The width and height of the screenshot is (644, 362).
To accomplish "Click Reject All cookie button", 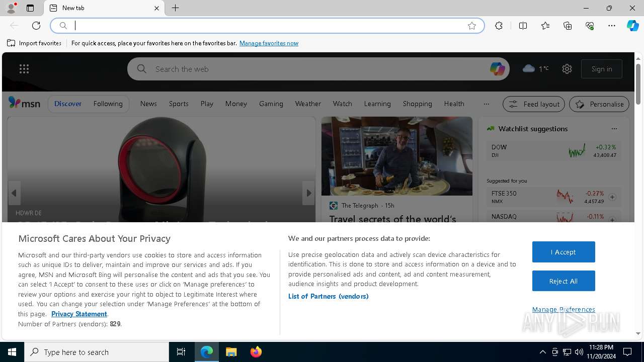I will click(563, 281).
